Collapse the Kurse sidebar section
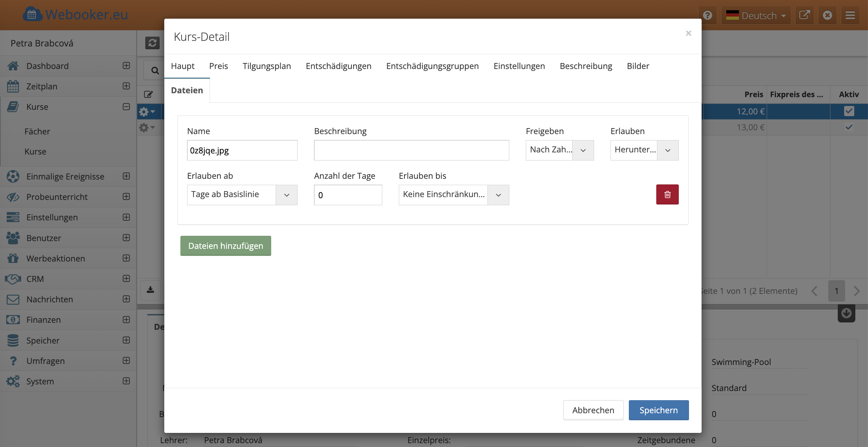Viewport: 868px width, 447px height. click(126, 107)
